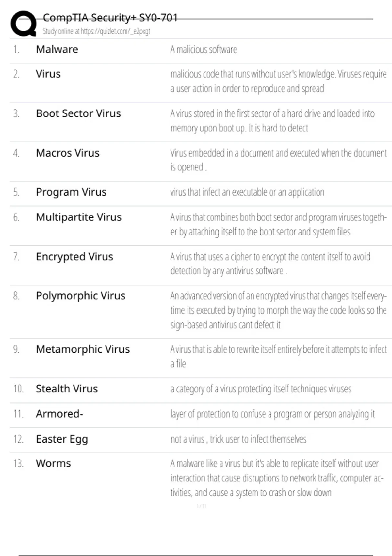Click the Metamorphic Virus term

(x=83, y=349)
